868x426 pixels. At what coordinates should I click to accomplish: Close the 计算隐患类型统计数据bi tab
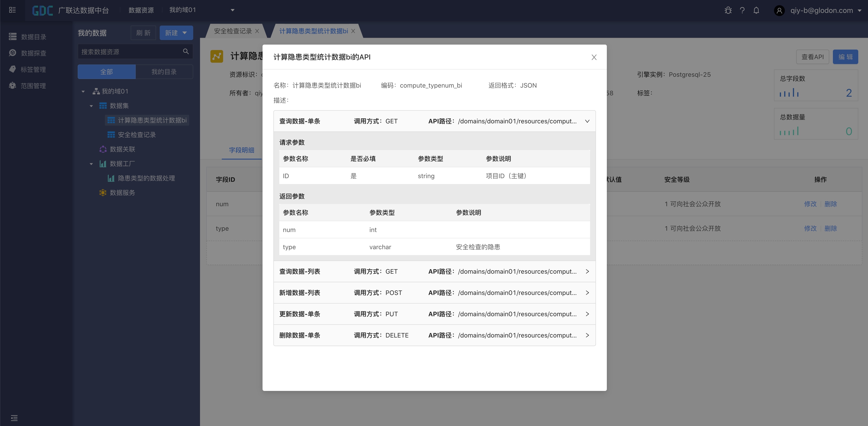(x=353, y=31)
